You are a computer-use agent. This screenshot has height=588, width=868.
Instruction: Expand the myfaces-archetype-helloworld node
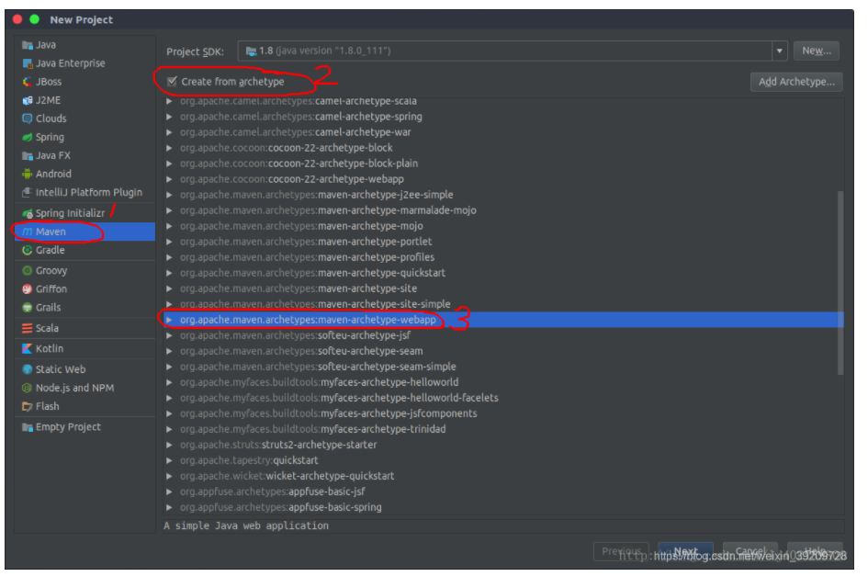[169, 383]
